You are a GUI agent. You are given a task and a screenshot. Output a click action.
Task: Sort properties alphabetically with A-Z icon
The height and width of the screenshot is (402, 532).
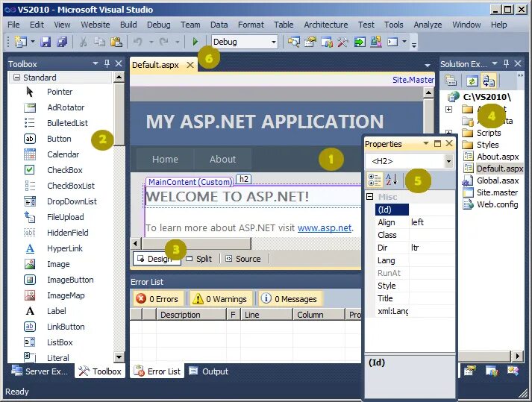[391, 180]
